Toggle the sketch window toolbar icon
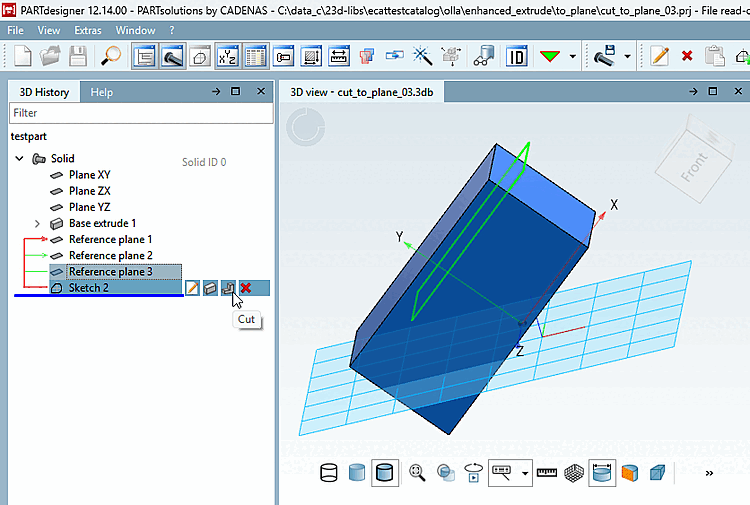Viewport: 750px width, 505px height. [x=200, y=56]
